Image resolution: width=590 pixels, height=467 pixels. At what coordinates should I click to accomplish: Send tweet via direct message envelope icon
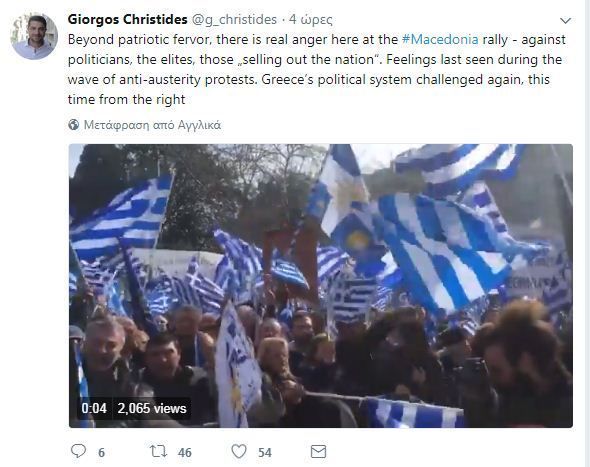pos(318,451)
